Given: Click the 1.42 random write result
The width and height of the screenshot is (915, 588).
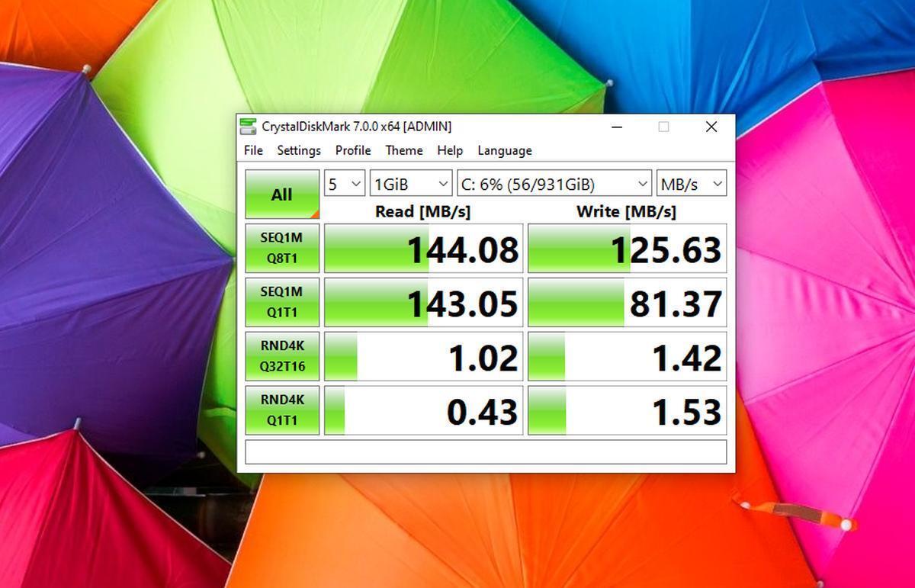Looking at the screenshot, I should 628,357.
